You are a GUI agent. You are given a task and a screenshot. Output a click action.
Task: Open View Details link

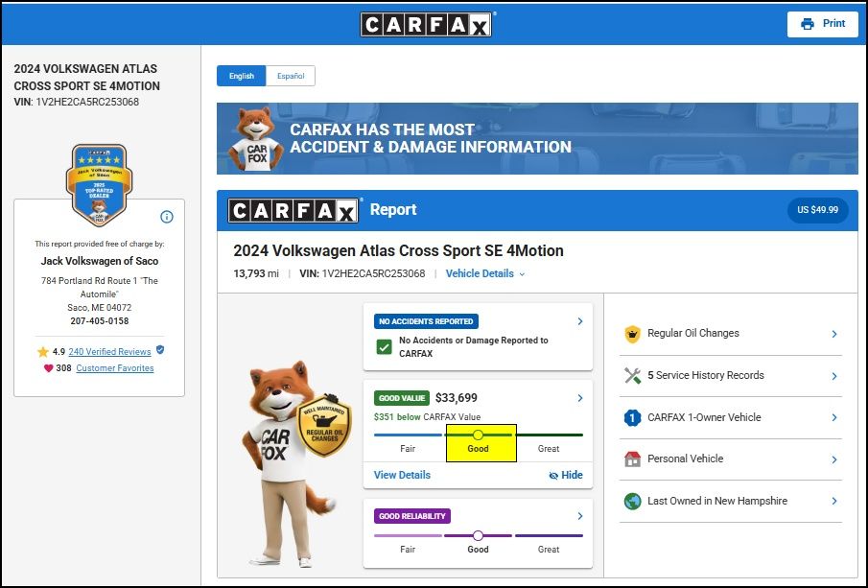[402, 475]
